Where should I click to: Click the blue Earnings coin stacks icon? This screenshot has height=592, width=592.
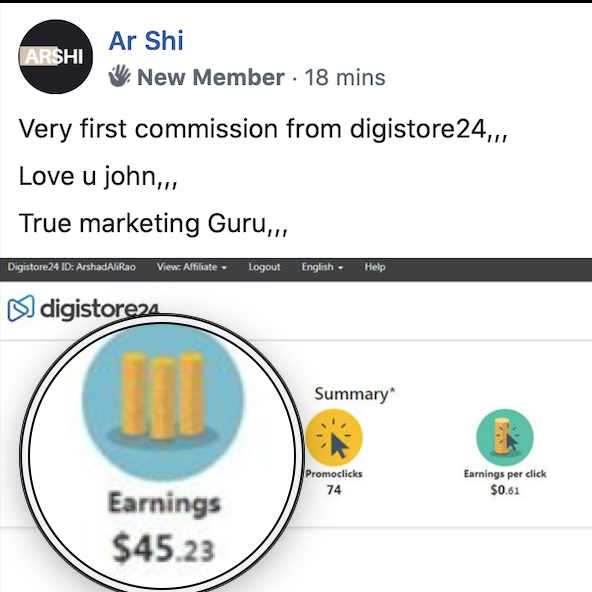(x=162, y=402)
